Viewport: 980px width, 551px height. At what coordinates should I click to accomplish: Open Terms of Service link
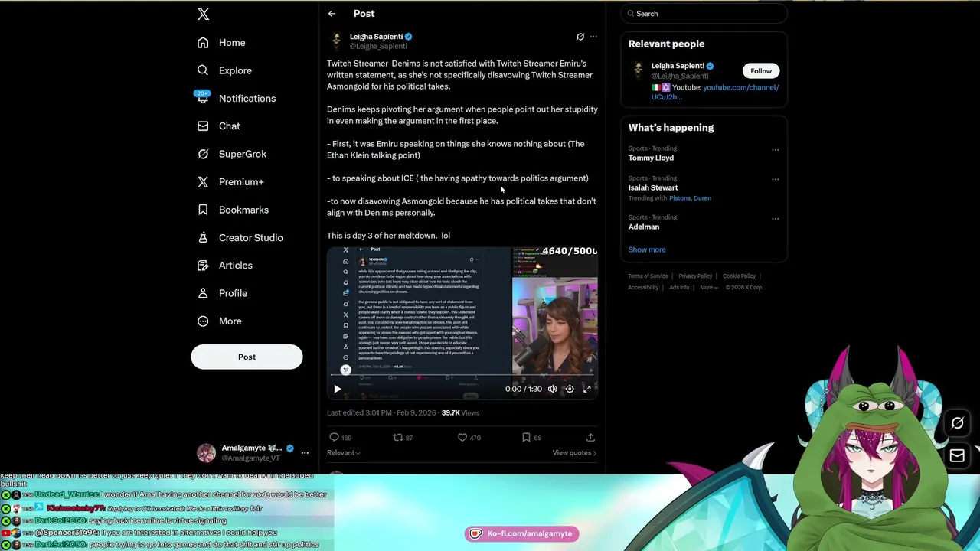(x=648, y=276)
